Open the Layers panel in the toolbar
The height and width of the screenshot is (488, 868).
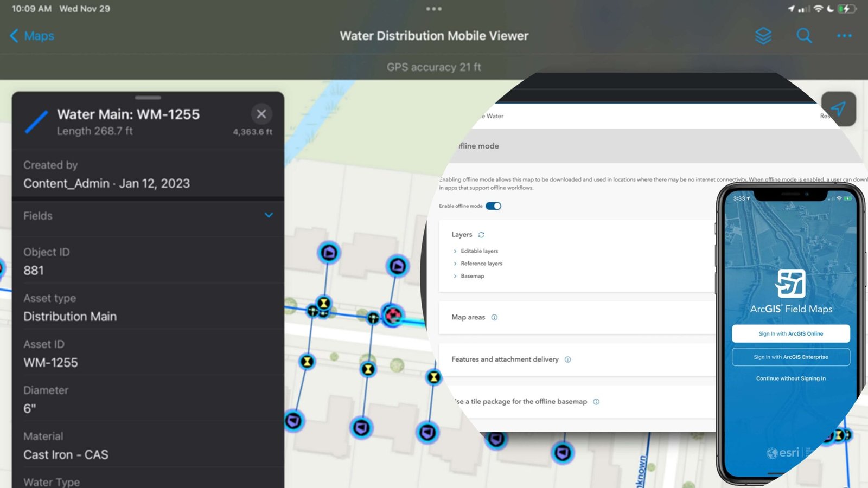[763, 36]
